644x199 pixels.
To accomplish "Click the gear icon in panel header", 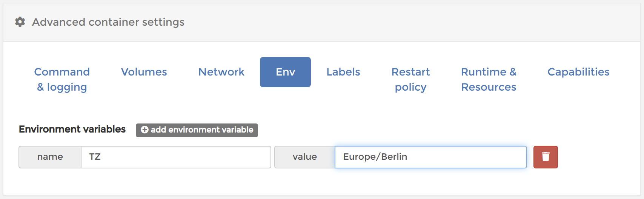I will (20, 22).
